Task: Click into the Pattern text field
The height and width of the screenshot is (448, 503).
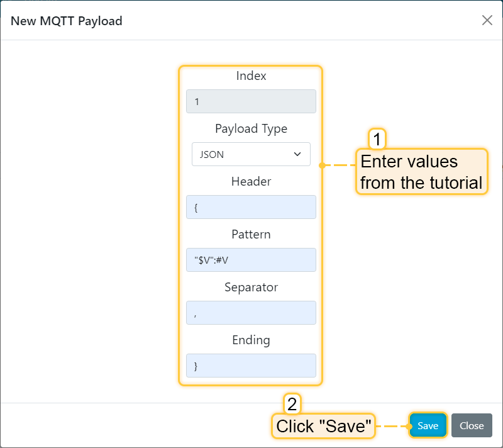Action: (x=251, y=260)
